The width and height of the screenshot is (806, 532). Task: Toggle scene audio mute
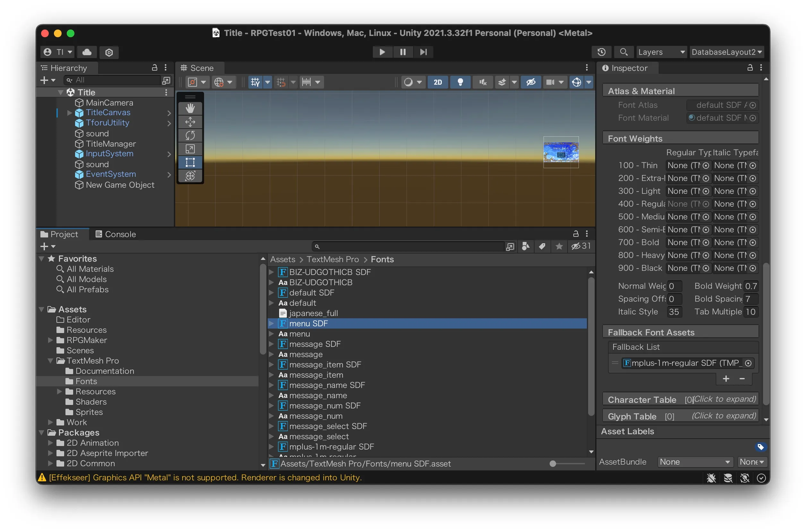[482, 82]
